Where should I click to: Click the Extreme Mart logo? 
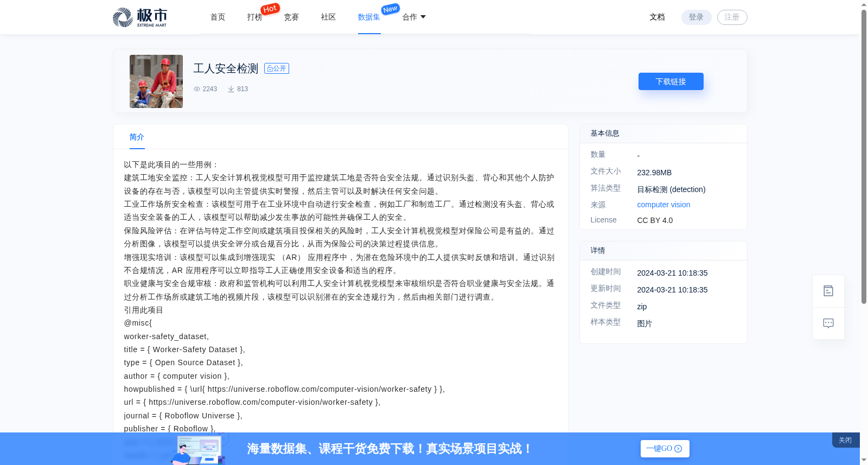(x=140, y=17)
